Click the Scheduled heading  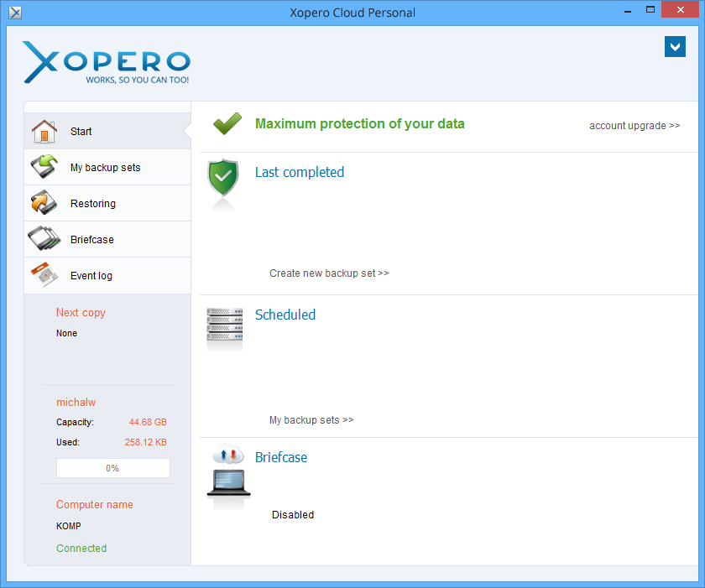(x=285, y=315)
